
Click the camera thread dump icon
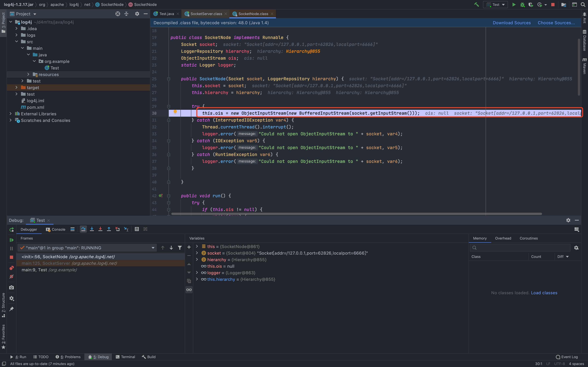tap(11, 287)
